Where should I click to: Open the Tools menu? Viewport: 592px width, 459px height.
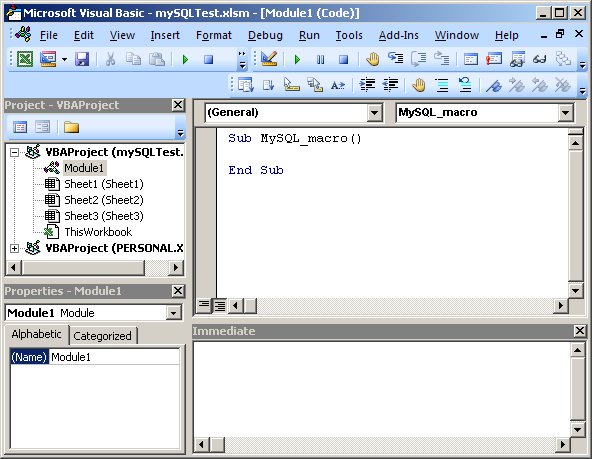click(349, 35)
